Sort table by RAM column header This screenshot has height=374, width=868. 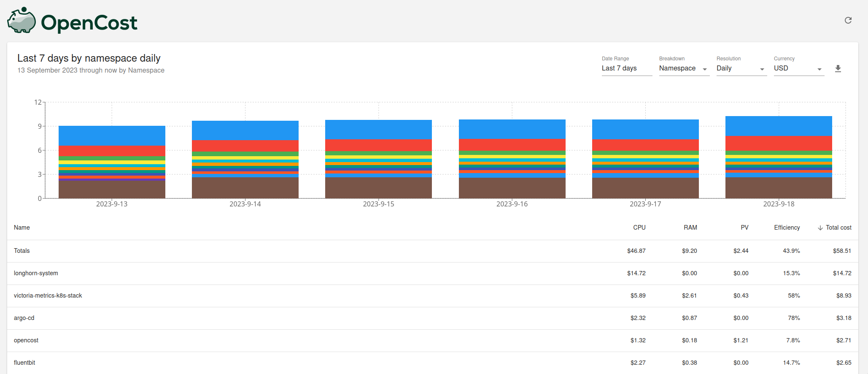690,228
